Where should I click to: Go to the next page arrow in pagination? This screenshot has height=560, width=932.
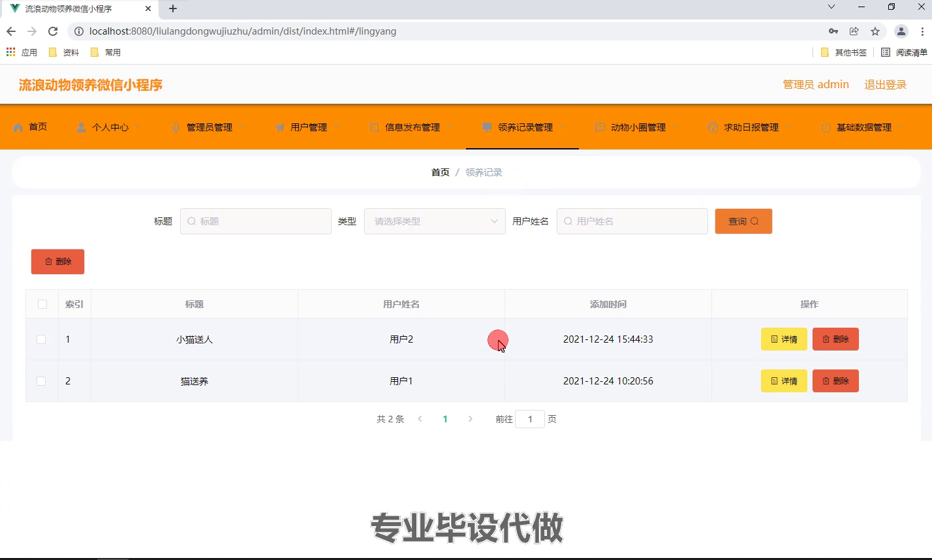pyautogui.click(x=471, y=419)
